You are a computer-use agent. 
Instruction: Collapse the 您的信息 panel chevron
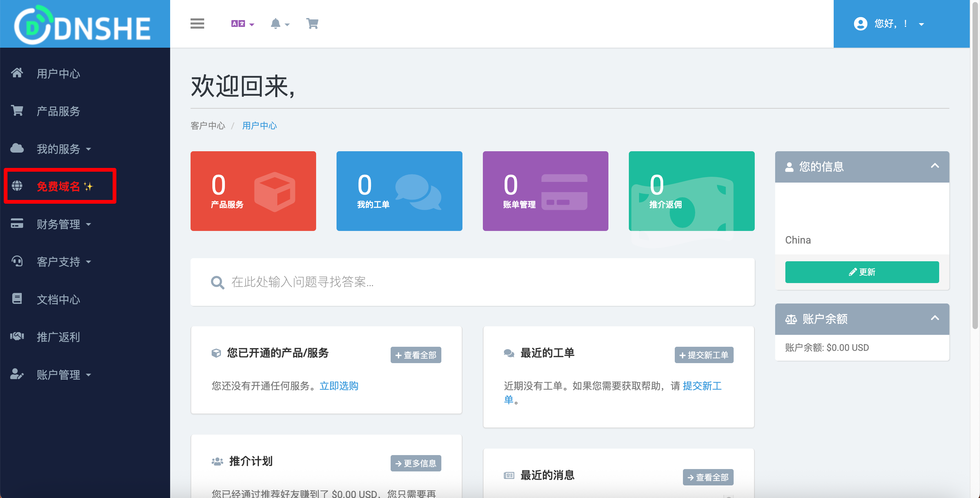935,166
